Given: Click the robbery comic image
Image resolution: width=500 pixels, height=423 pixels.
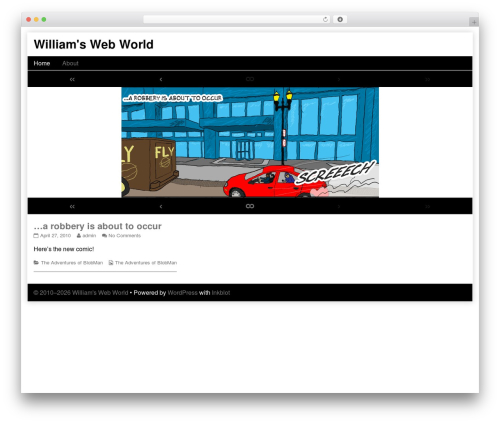Looking at the screenshot, I should pos(250,142).
